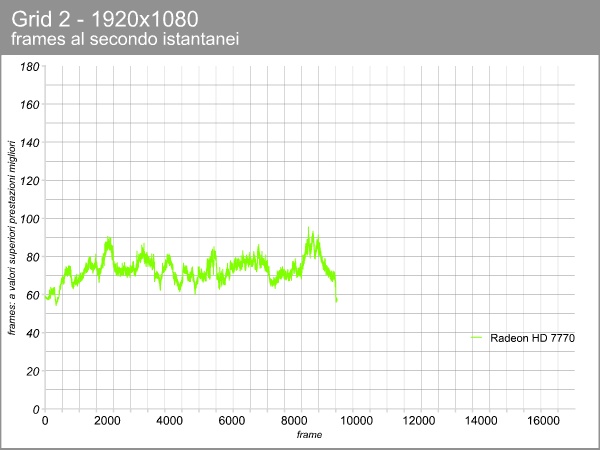Image resolution: width=600 pixels, height=450 pixels.
Task: Click the x-axis title 'frame'
Action: coord(309,435)
